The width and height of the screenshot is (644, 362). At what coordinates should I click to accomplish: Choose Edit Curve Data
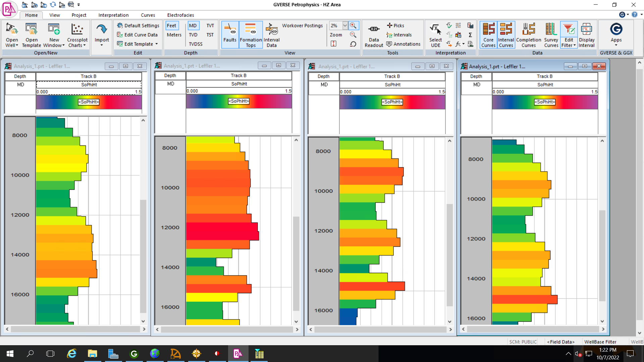[137, 35]
